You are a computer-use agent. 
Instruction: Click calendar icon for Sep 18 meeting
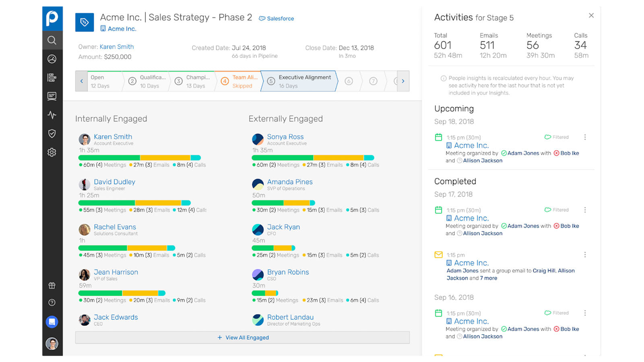point(438,137)
